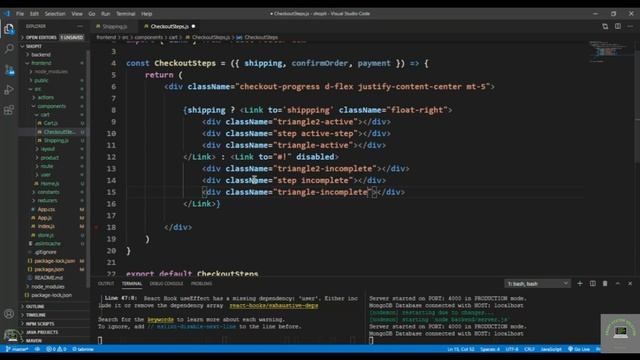
Task: Open App.css in the explorer
Action: [46, 209]
